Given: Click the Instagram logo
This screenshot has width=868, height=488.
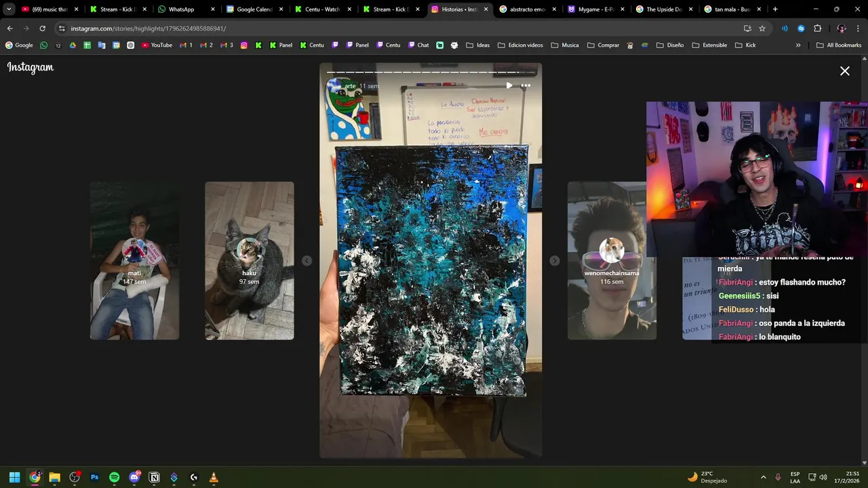Looking at the screenshot, I should [31, 67].
